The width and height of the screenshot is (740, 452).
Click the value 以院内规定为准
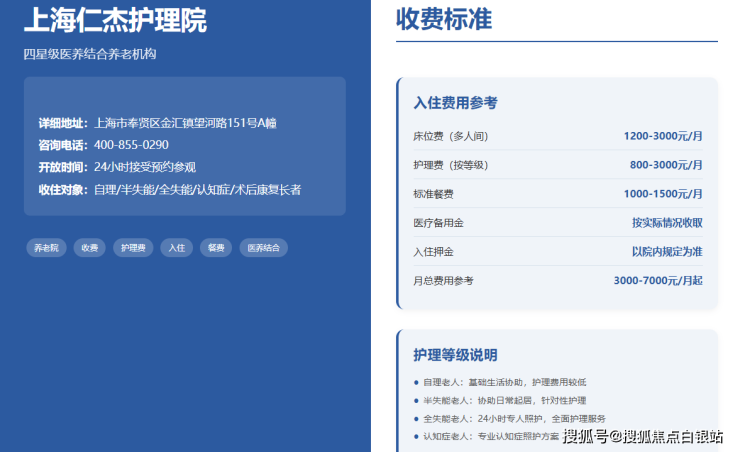coord(667,251)
